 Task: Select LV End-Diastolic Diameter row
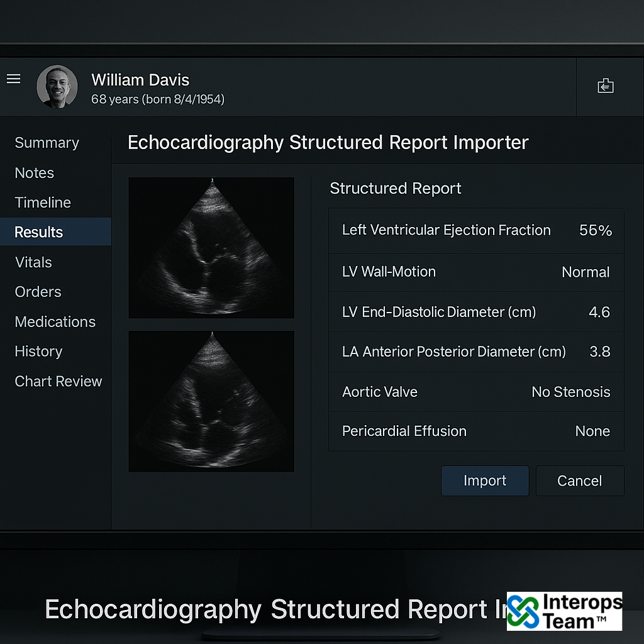click(476, 312)
